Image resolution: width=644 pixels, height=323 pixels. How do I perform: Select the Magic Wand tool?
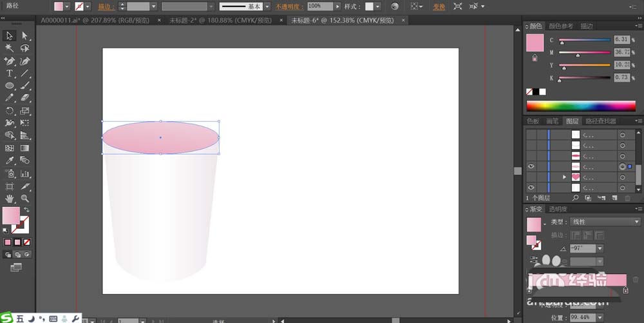[10, 48]
